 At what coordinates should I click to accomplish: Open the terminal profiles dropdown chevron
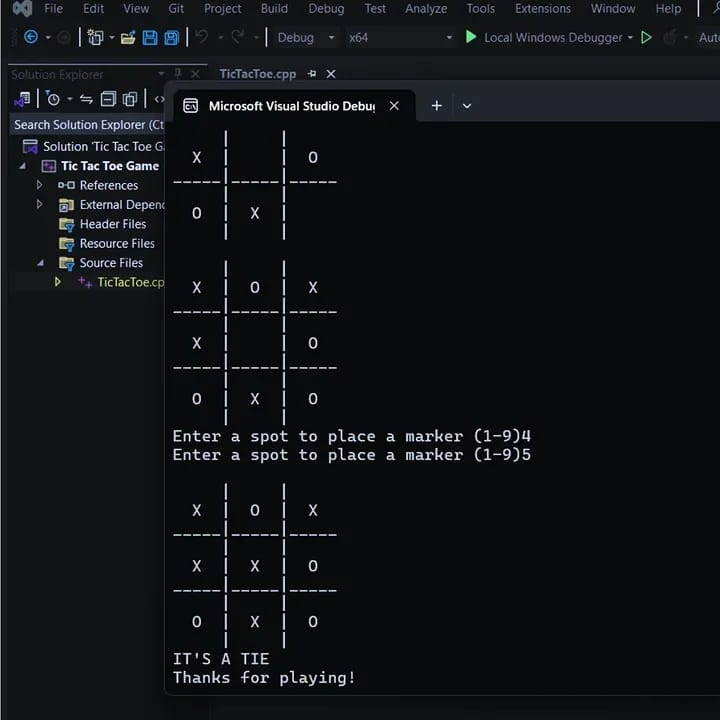click(x=467, y=106)
